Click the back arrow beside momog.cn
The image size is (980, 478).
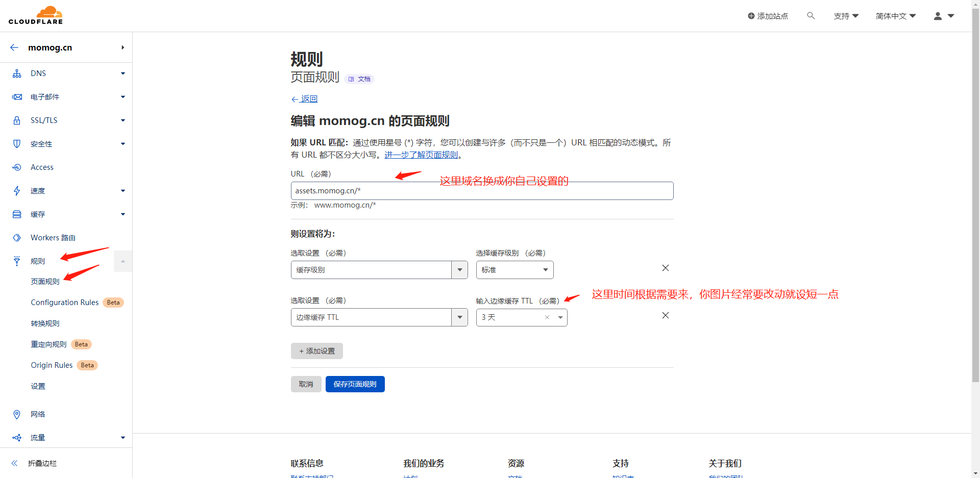coord(14,47)
